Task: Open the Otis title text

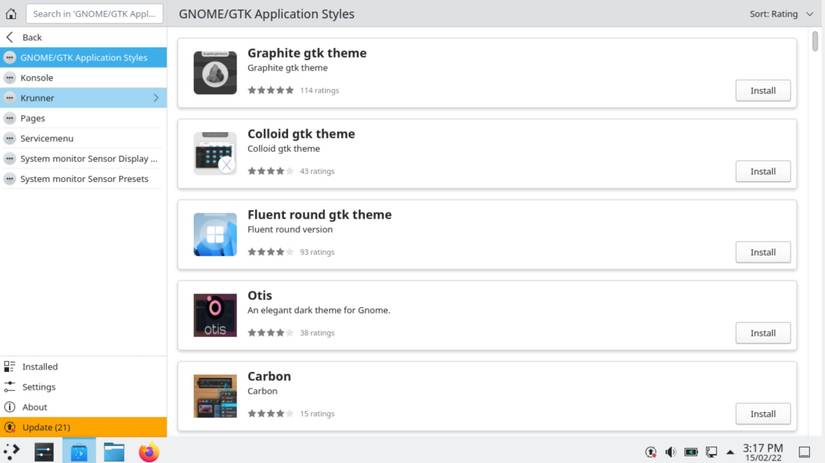Action: 259,295
